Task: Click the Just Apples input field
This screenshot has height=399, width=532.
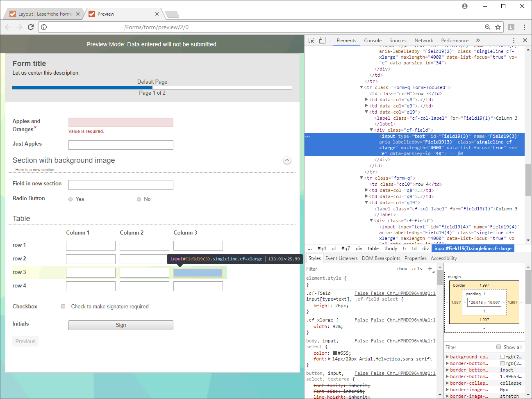Action: [120, 145]
